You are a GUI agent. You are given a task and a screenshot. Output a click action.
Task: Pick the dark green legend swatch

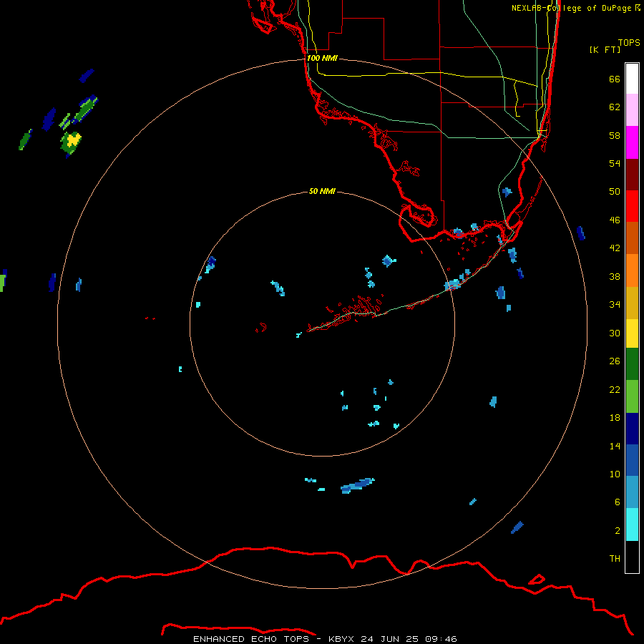click(632, 364)
